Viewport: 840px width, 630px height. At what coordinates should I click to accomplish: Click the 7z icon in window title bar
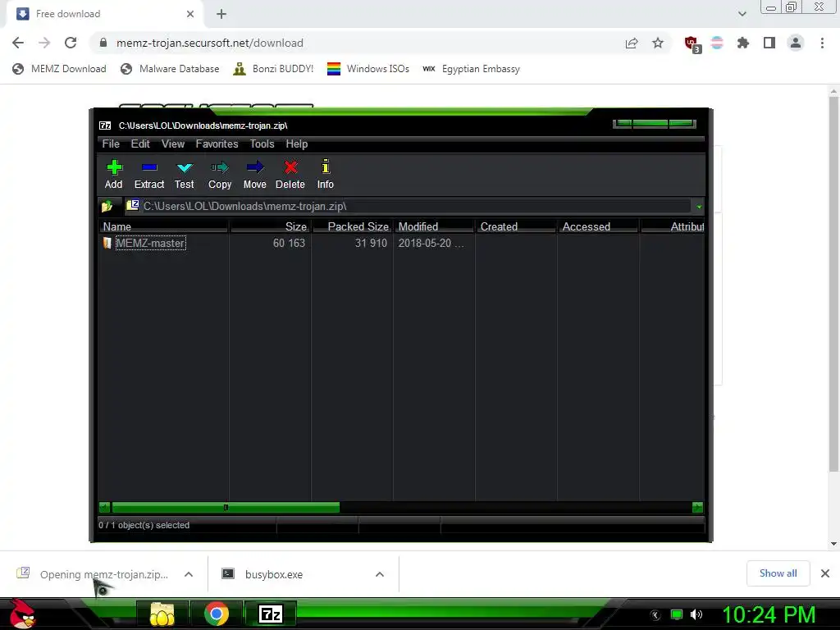point(105,126)
